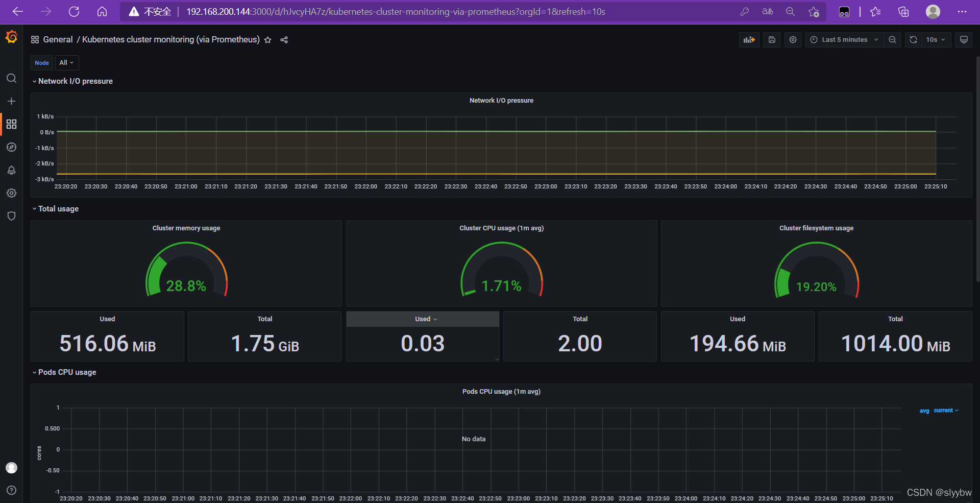
Task: Click the browser password key icon
Action: click(745, 12)
